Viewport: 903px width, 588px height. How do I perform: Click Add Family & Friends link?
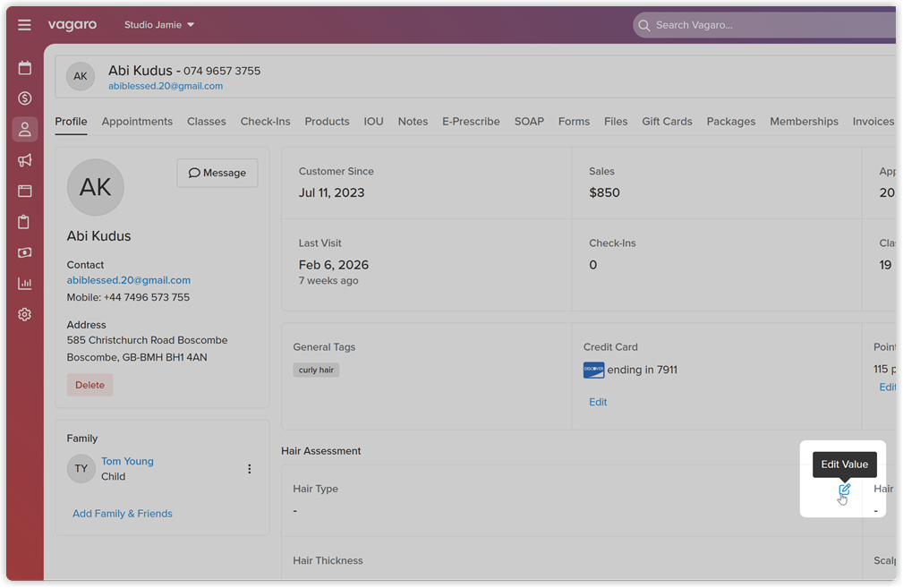click(x=122, y=514)
